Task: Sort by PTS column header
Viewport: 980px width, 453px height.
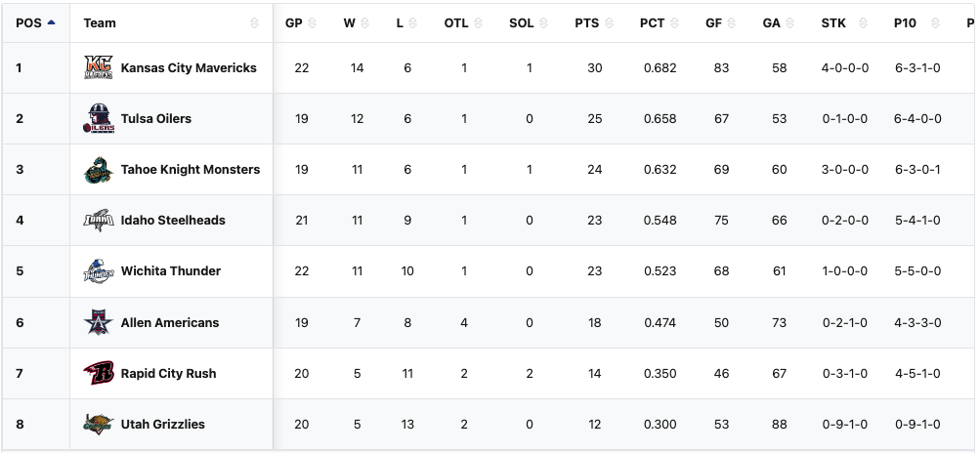Action: click(587, 22)
